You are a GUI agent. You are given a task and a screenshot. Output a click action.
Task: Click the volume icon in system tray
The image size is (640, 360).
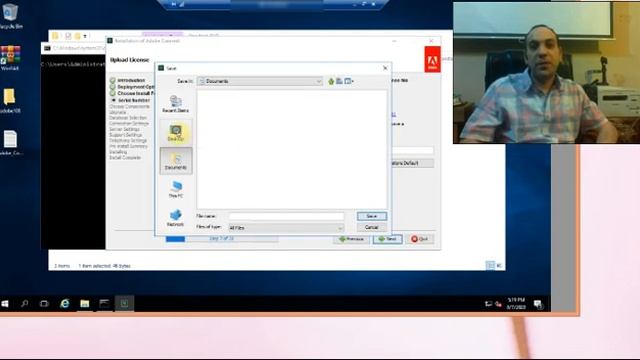pos(498,304)
